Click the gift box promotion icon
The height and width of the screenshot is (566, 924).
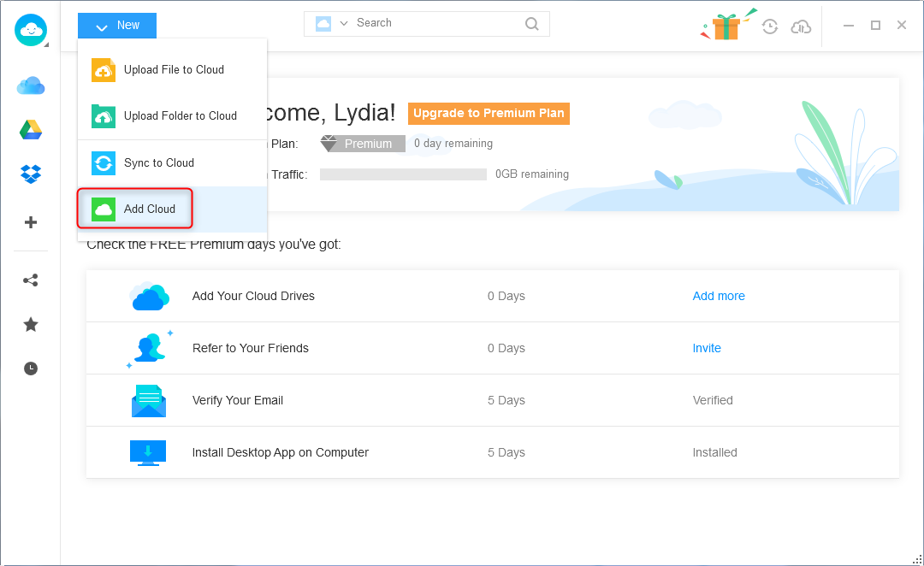(x=726, y=26)
